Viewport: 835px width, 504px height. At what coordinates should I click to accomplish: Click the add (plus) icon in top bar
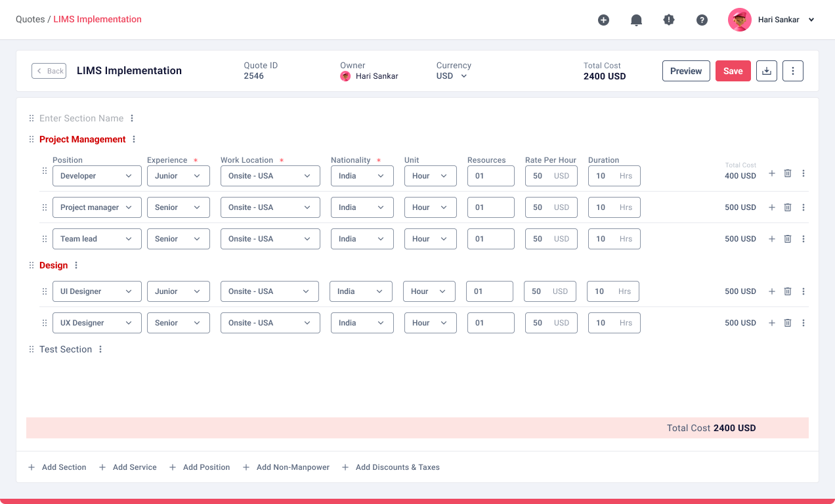point(603,20)
